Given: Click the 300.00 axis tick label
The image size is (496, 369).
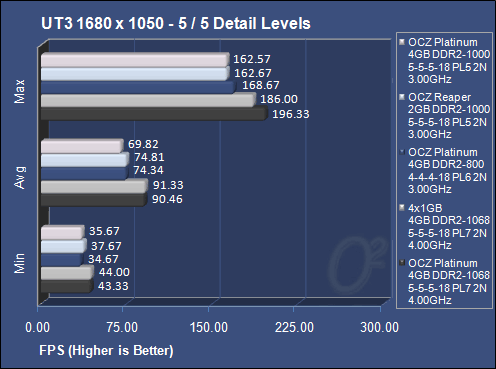Looking at the screenshot, I should [380, 327].
